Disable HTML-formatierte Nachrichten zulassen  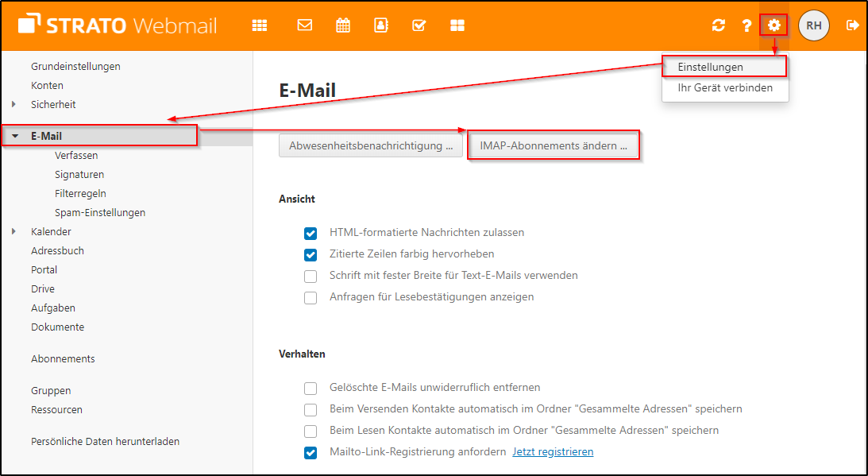coord(311,234)
